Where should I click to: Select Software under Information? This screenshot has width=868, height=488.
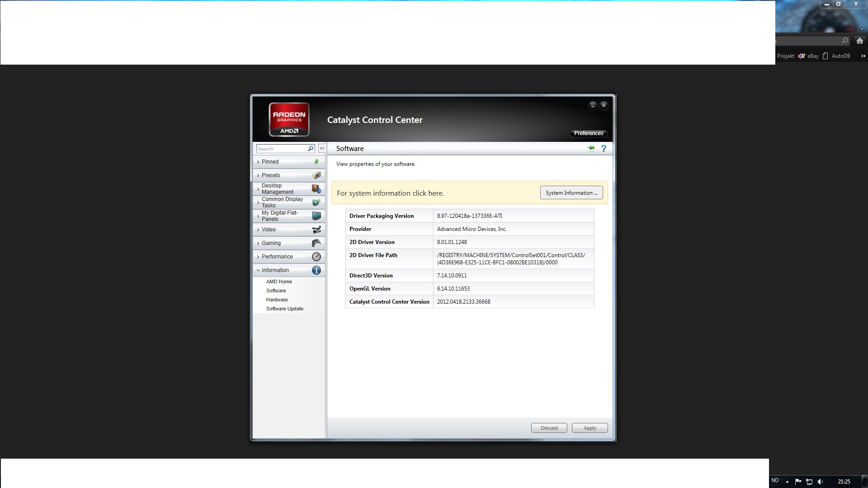[276, 291]
